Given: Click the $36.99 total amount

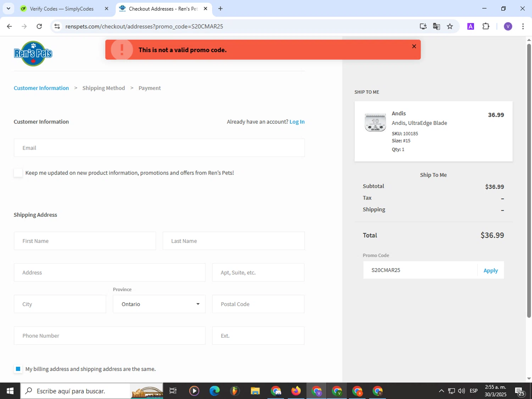Looking at the screenshot, I should point(492,235).
